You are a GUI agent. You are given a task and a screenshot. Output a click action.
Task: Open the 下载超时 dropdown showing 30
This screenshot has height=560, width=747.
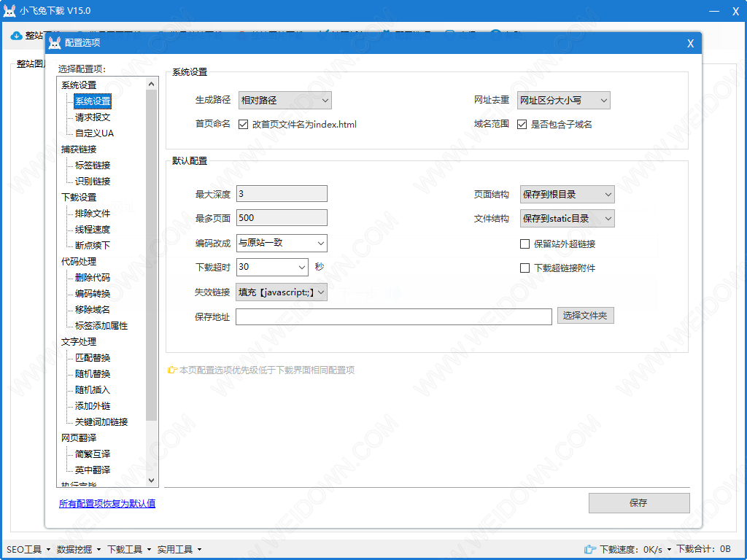272,267
